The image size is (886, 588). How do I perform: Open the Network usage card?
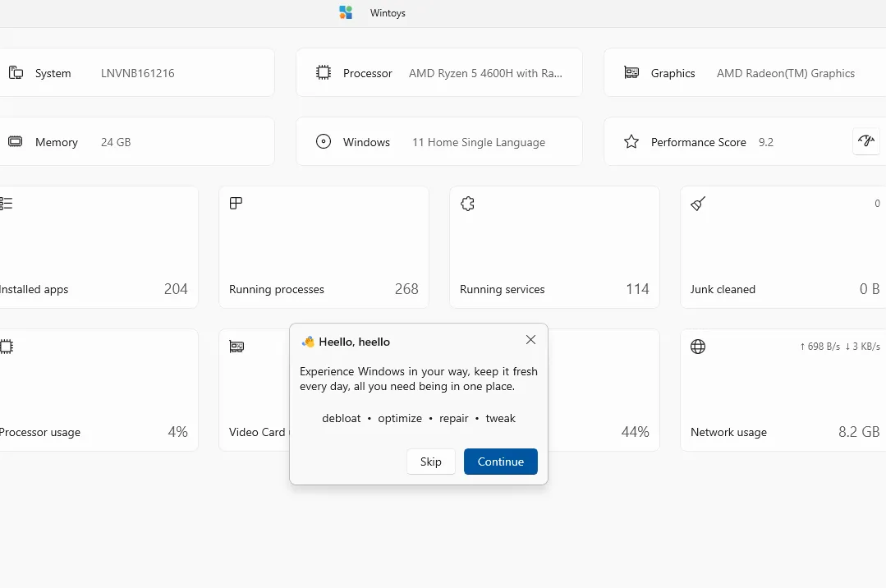pyautogui.click(x=784, y=390)
